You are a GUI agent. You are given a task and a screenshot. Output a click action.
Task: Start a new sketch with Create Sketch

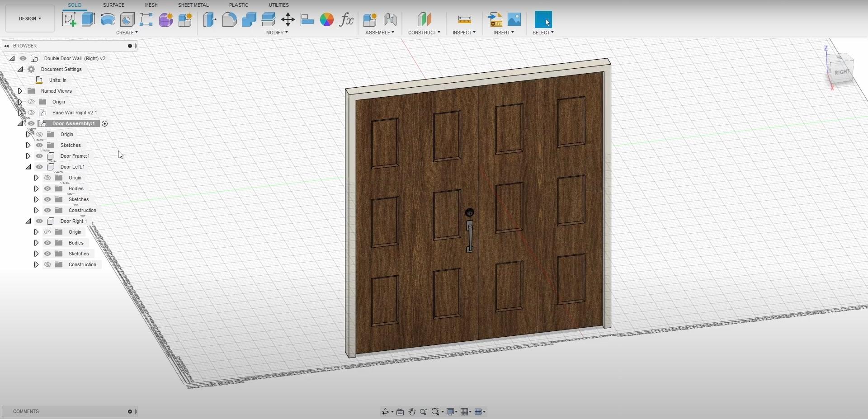click(69, 19)
